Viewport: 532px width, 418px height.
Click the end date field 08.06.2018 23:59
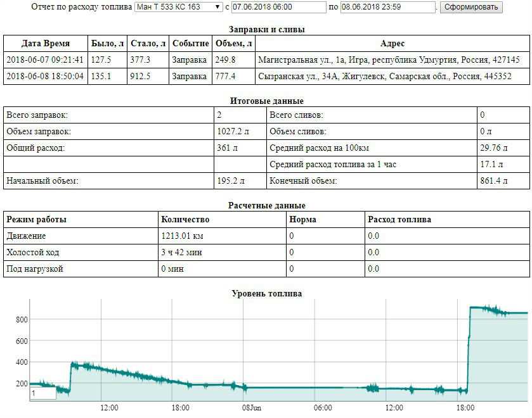pos(387,7)
